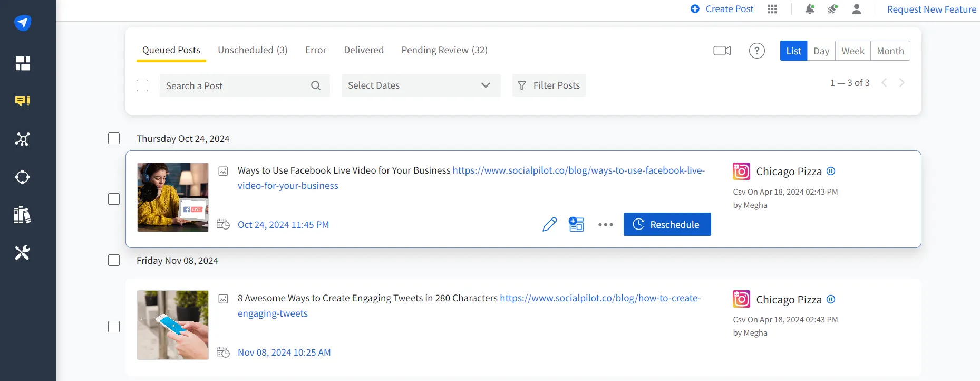Open the Error tab
This screenshot has width=980, height=381.
pyautogui.click(x=316, y=50)
